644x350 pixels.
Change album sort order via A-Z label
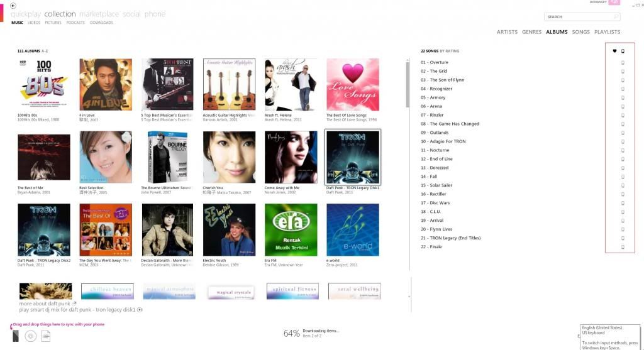coord(45,52)
